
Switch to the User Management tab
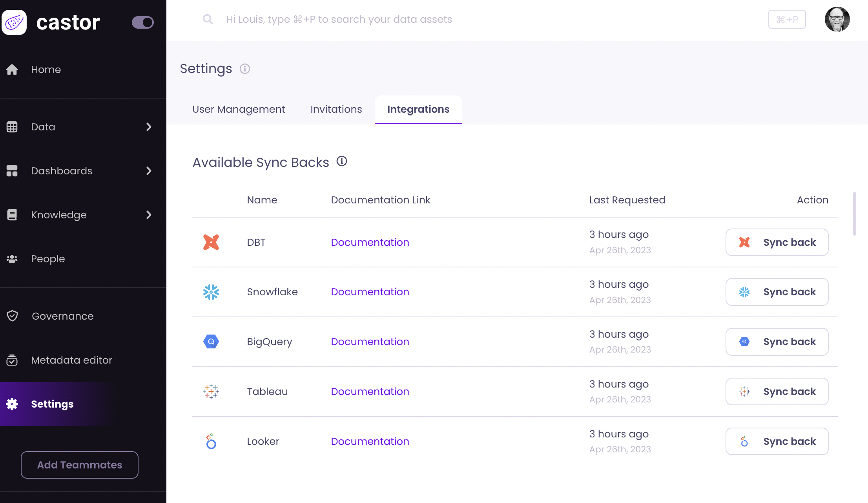[239, 109]
